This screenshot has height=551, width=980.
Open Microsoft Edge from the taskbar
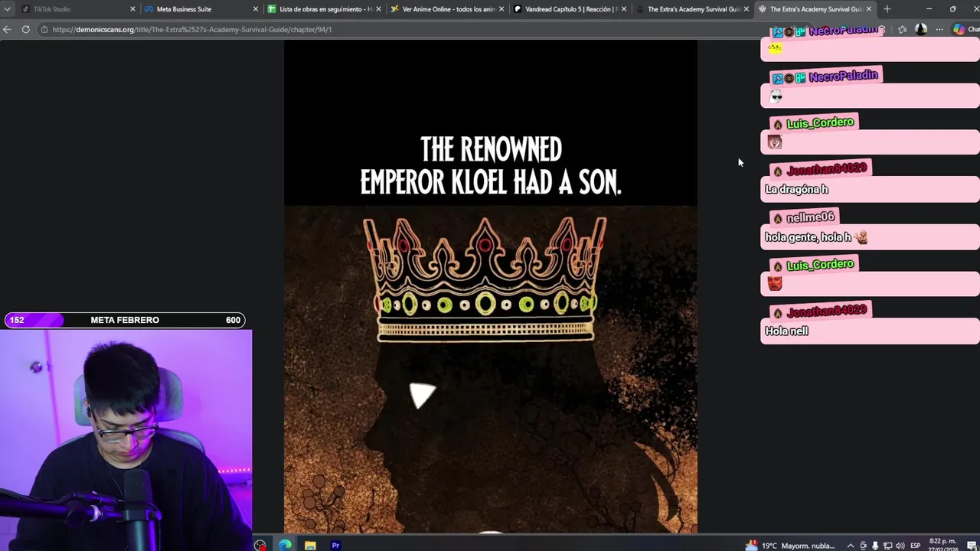(x=285, y=545)
